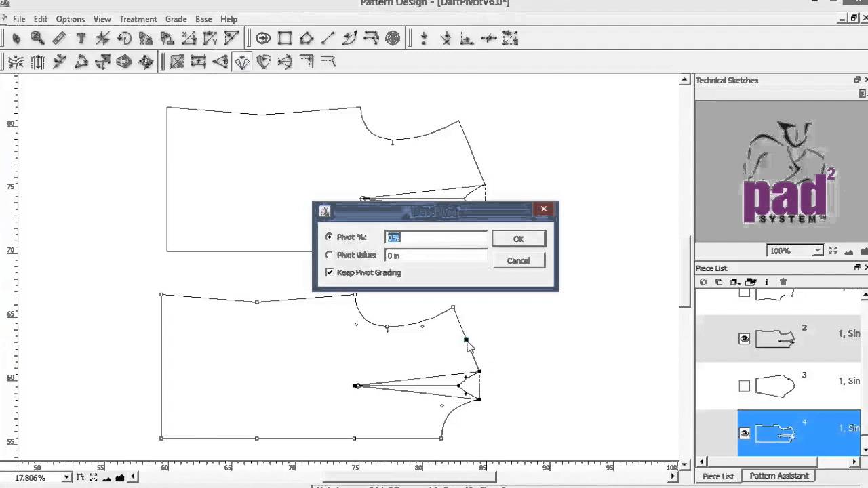
Task: Click the Pivot Value input field
Action: pos(436,256)
